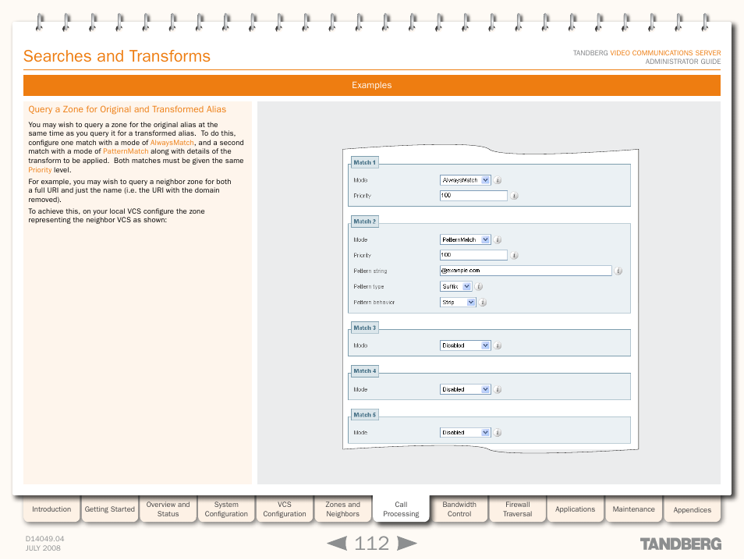
Task: Open Match 1 Mode AlwaysMatch dropdown
Action: [x=466, y=180]
